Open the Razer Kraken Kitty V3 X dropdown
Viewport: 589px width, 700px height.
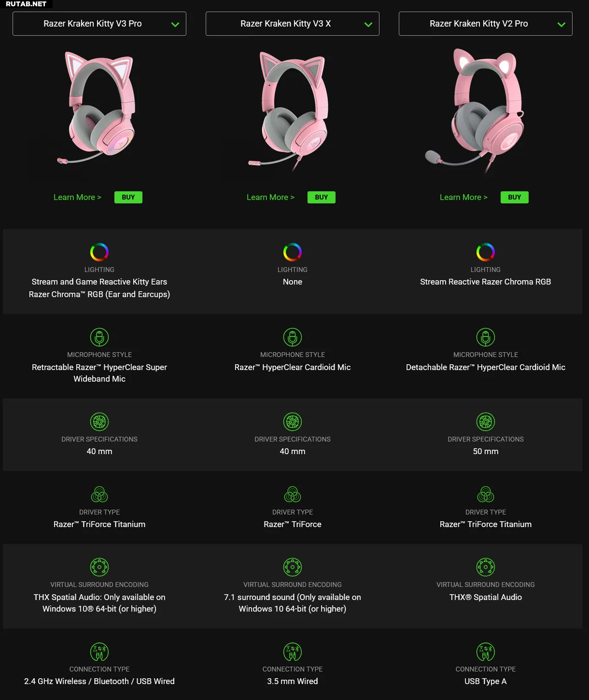tap(293, 24)
